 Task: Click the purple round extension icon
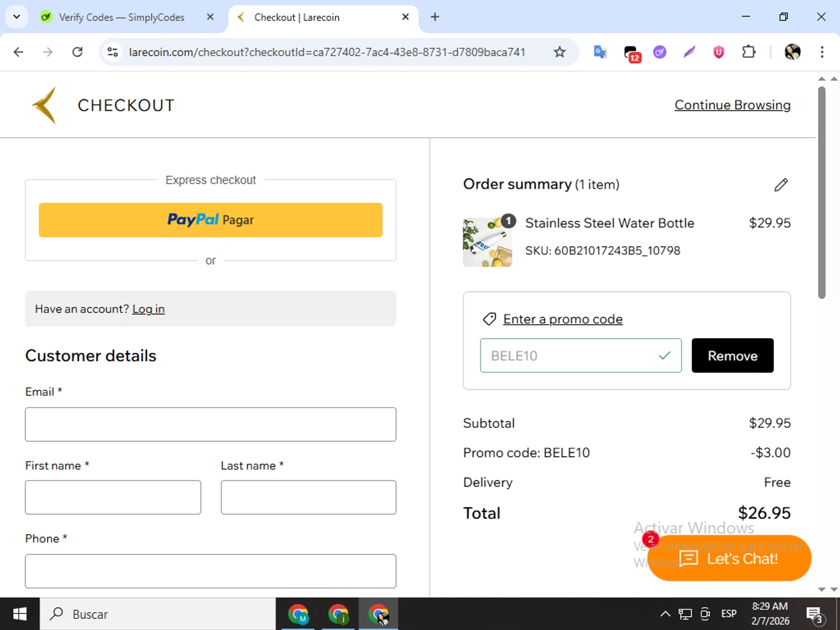coord(660,52)
